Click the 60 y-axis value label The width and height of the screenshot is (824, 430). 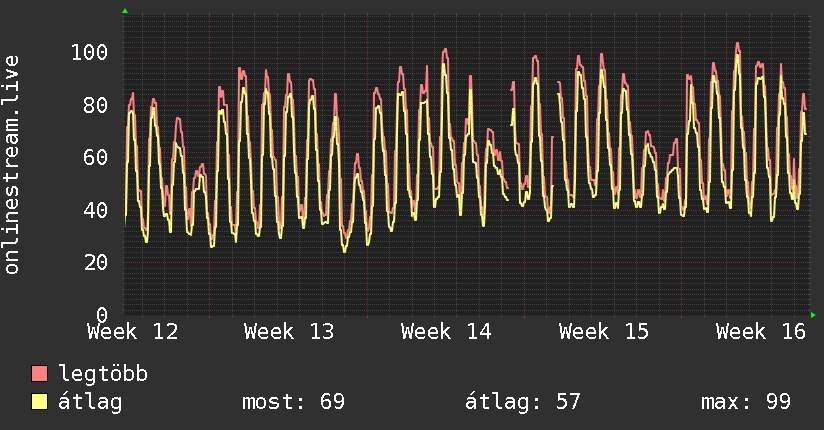[x=96, y=157]
